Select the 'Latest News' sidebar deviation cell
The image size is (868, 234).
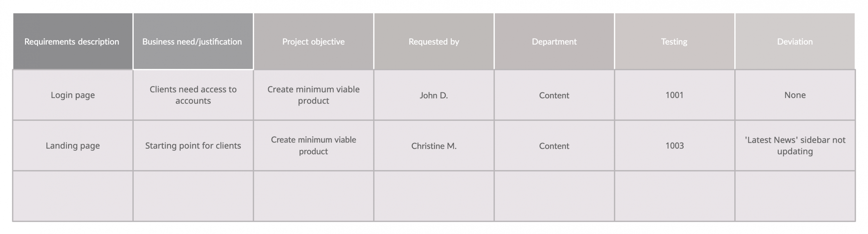795,146
